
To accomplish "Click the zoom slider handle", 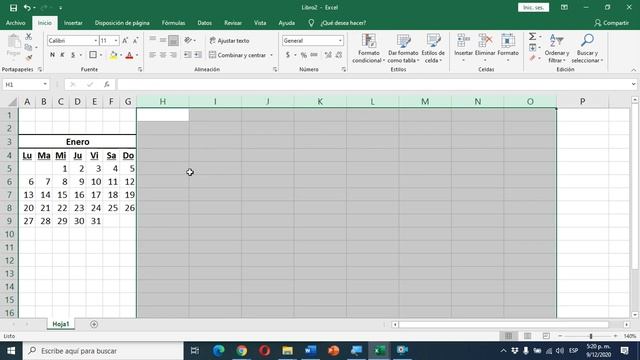I will coord(591,336).
